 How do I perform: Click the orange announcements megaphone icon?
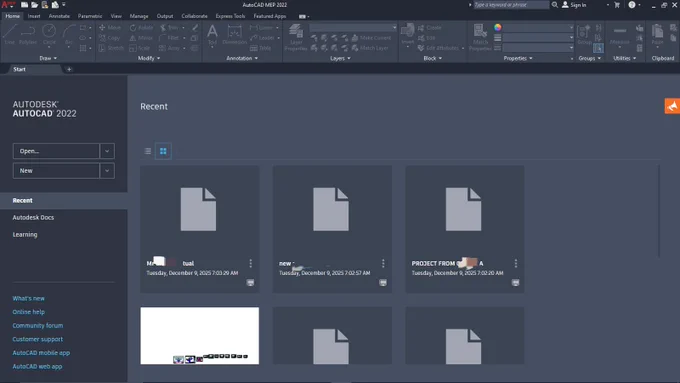[672, 106]
